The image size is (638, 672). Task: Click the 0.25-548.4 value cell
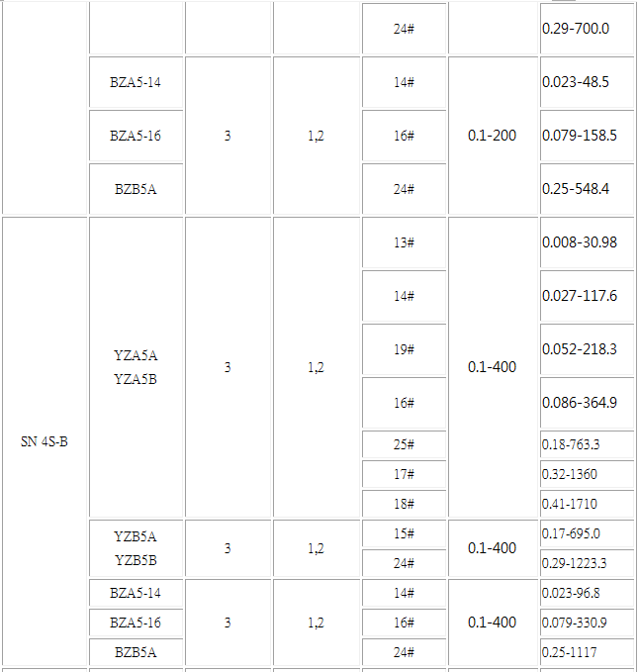(x=587, y=189)
